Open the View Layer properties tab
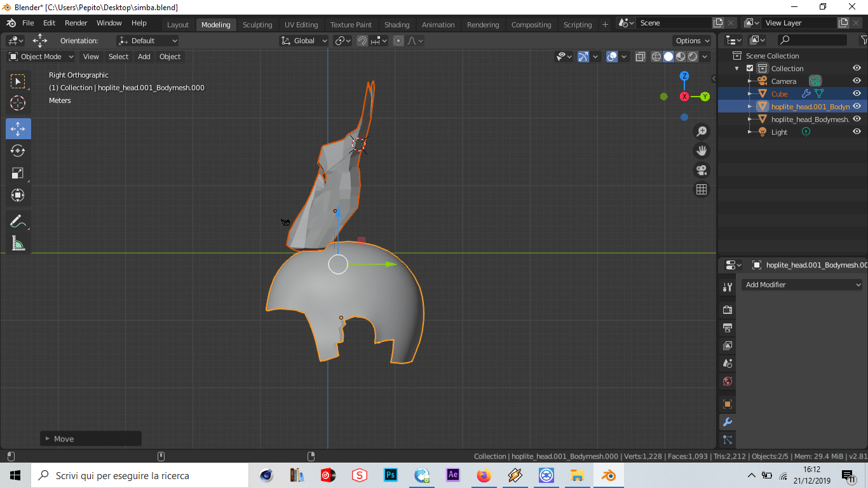 coord(728,346)
